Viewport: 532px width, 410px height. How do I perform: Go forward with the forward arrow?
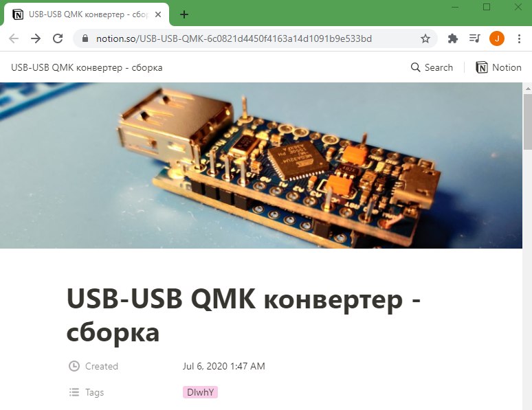(x=36, y=38)
